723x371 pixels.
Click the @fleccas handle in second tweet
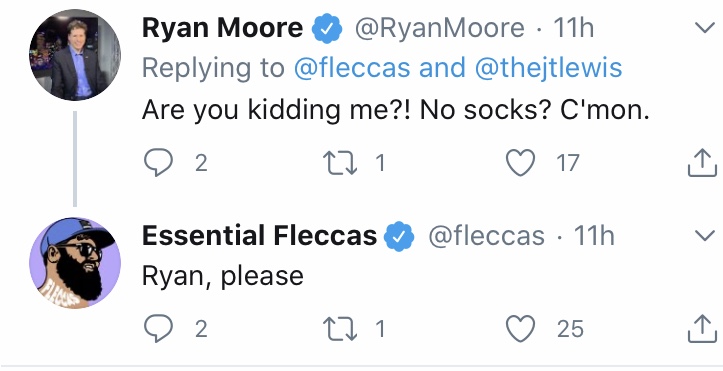(486, 236)
